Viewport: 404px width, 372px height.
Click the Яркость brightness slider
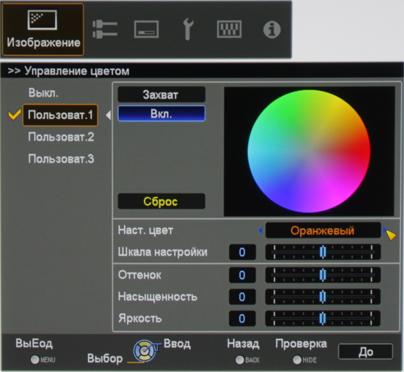click(323, 318)
